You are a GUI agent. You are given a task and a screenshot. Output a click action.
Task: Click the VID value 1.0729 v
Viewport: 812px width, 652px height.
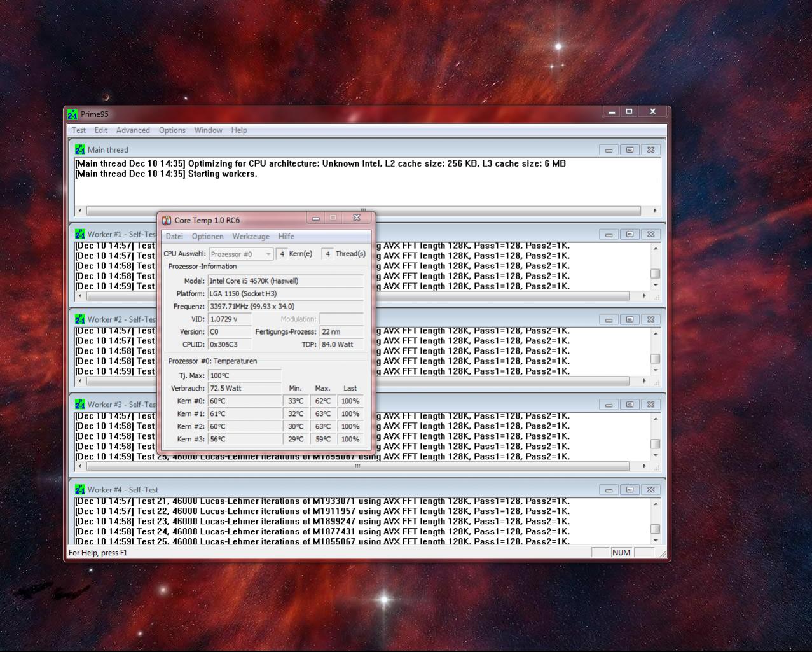point(230,319)
